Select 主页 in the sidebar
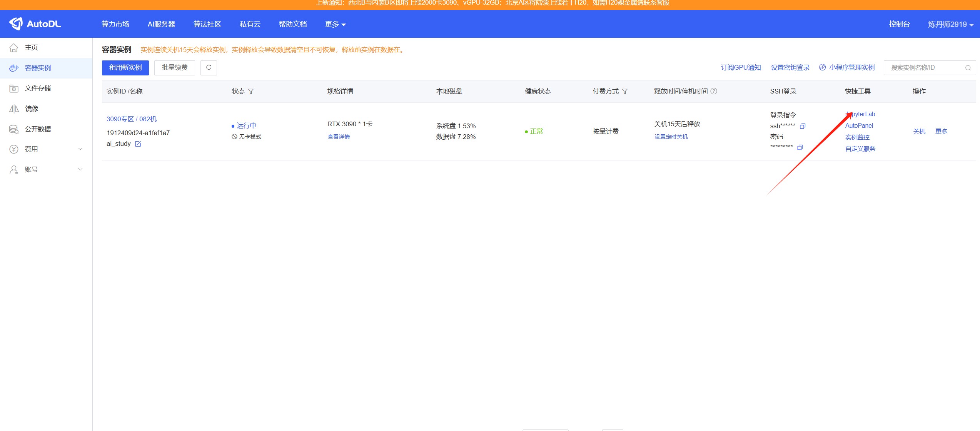This screenshot has width=980, height=431. [46, 48]
